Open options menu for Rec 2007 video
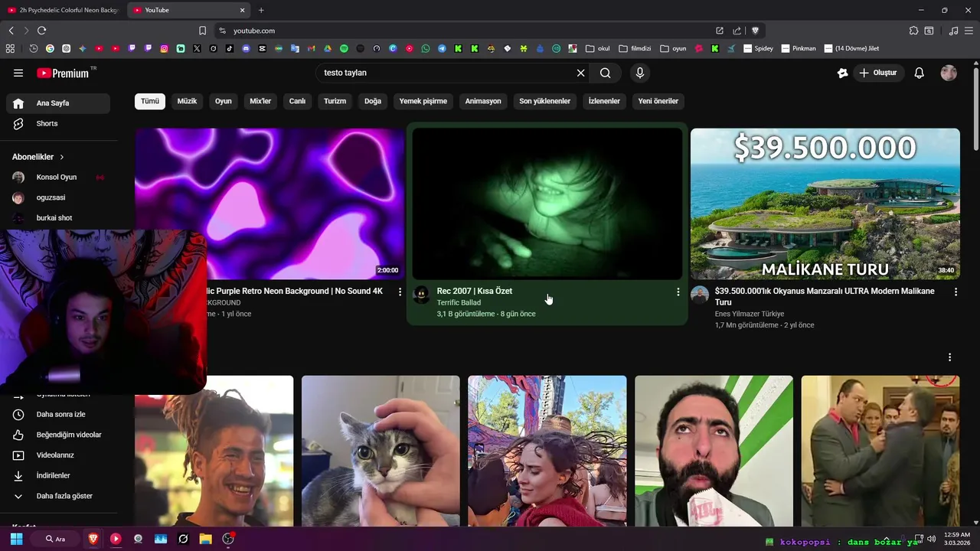Viewport: 980px width, 551px height. [678, 292]
